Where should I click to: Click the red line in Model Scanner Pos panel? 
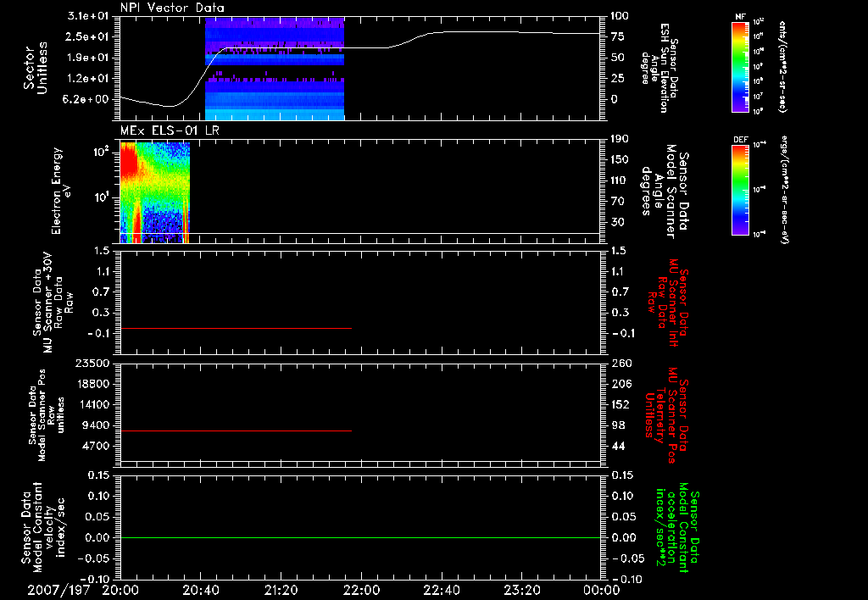coord(236,431)
